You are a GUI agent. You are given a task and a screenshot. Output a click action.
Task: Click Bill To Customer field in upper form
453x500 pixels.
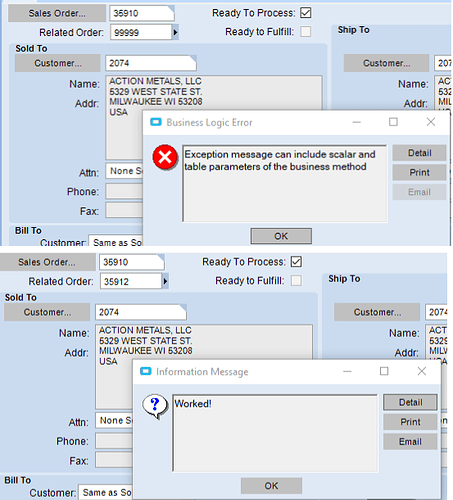(x=116, y=241)
